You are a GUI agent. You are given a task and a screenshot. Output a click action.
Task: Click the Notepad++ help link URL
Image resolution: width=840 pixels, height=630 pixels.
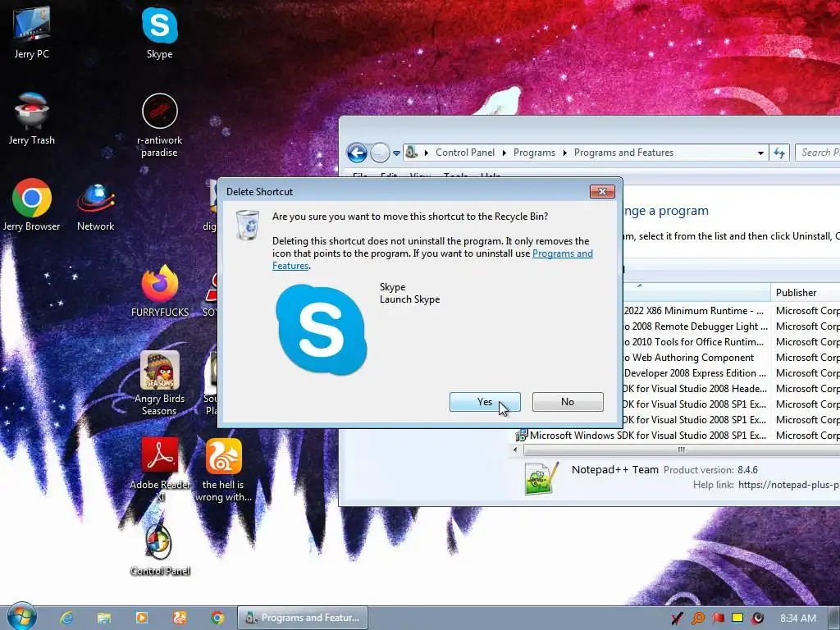[788, 485]
